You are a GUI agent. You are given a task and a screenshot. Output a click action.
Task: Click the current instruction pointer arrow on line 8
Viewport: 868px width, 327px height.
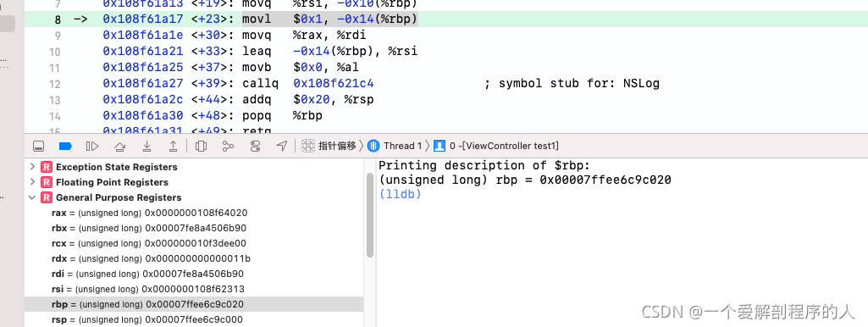coord(80,19)
